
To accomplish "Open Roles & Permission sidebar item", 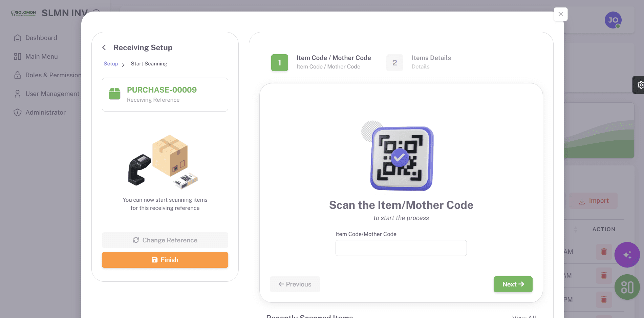I will (53, 75).
